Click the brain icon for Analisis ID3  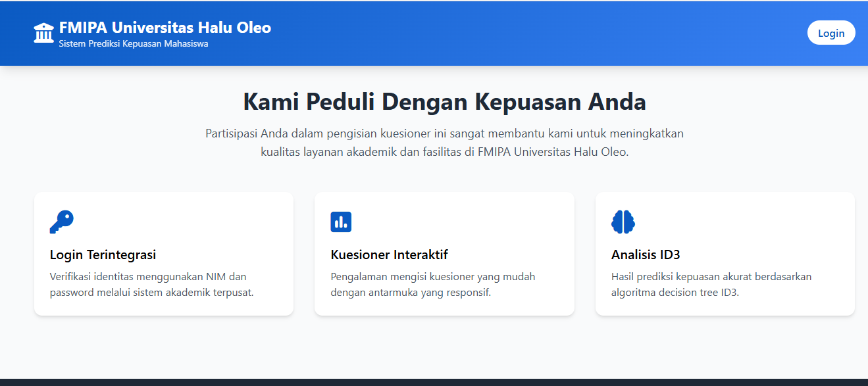click(623, 222)
